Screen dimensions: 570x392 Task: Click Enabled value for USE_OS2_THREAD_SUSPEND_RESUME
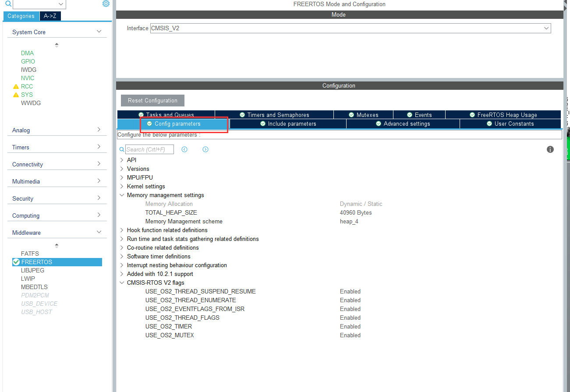[350, 291]
